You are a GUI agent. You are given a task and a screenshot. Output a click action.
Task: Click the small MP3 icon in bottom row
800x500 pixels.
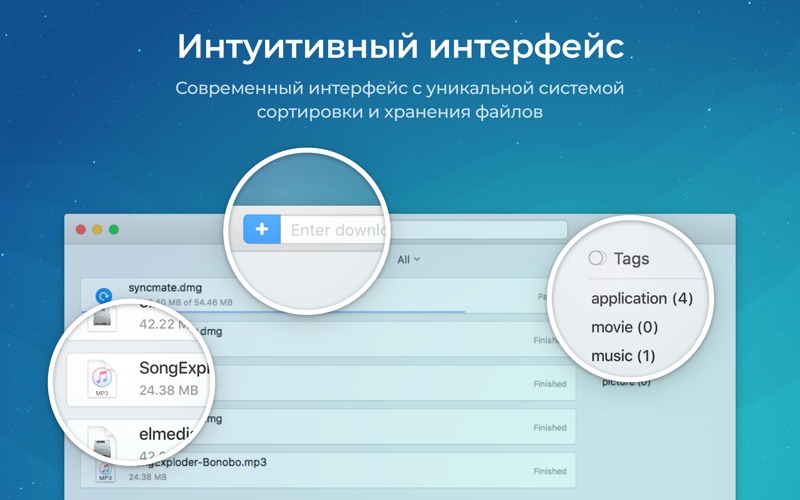tap(105, 472)
